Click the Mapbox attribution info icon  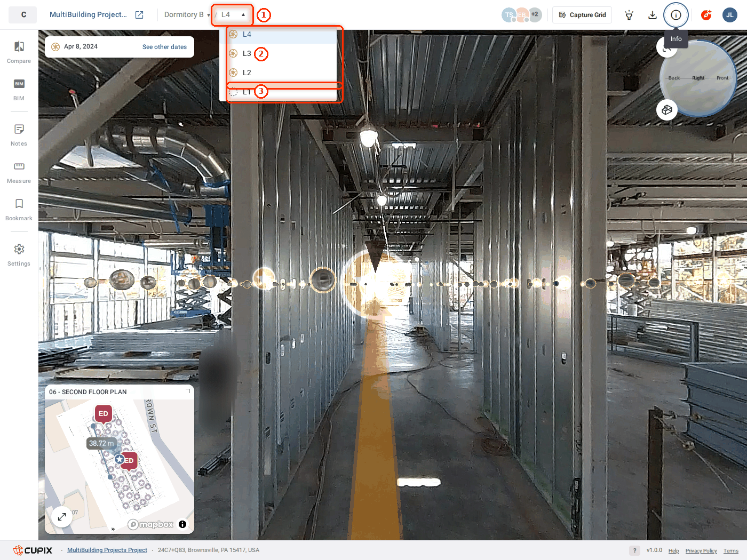[182, 524]
